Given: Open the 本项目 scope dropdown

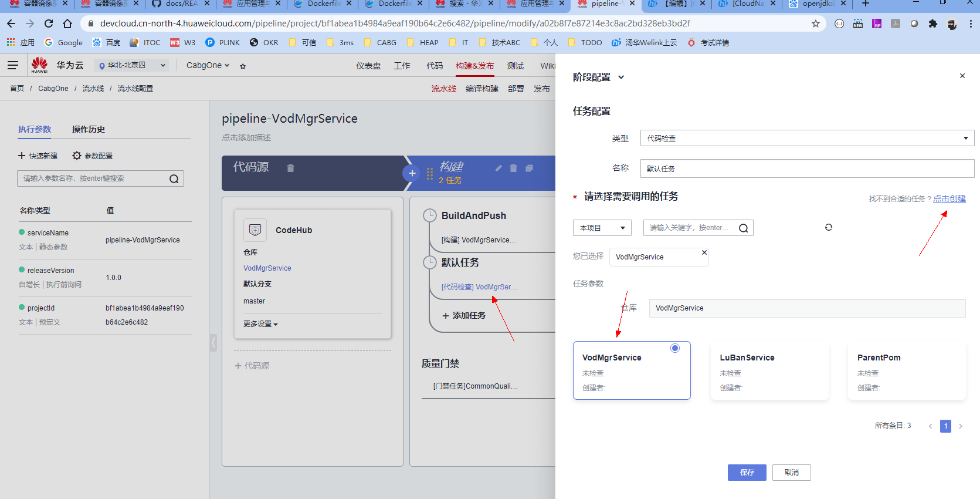Looking at the screenshot, I should pos(602,228).
